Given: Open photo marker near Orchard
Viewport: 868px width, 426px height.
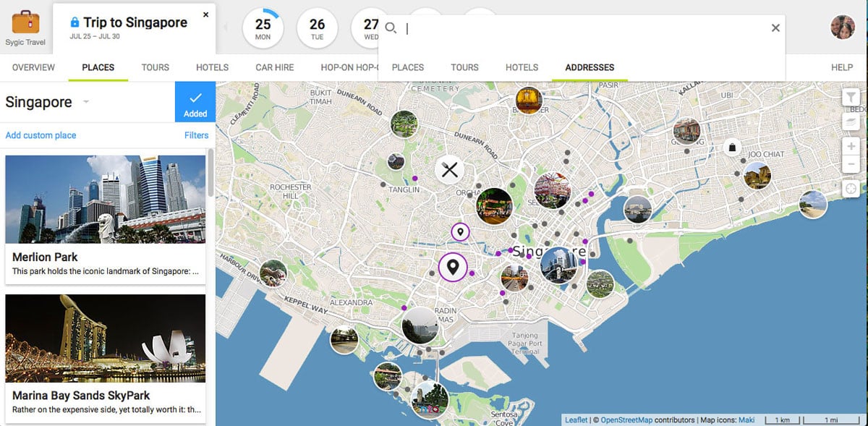Looking at the screenshot, I should pos(495,205).
